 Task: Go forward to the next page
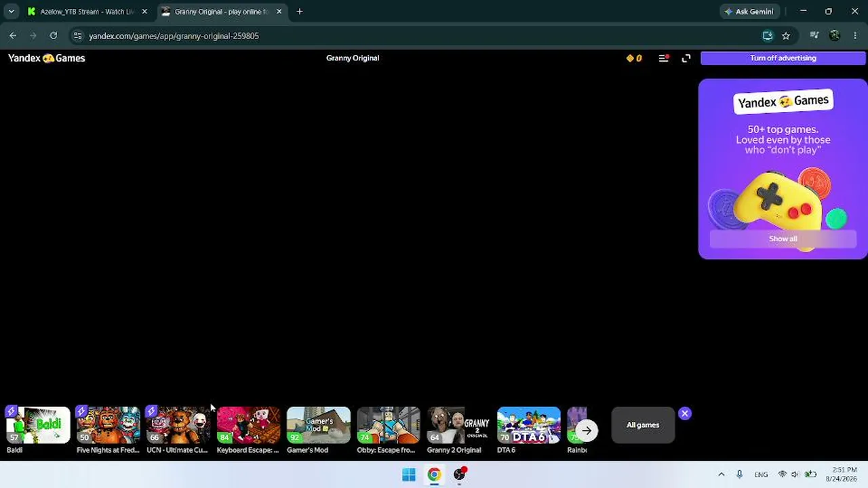click(33, 36)
